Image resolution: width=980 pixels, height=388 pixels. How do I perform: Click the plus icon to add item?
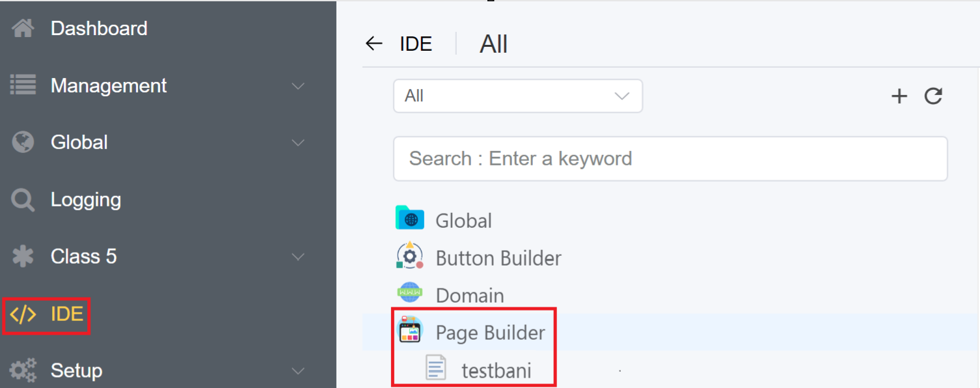pyautogui.click(x=899, y=97)
